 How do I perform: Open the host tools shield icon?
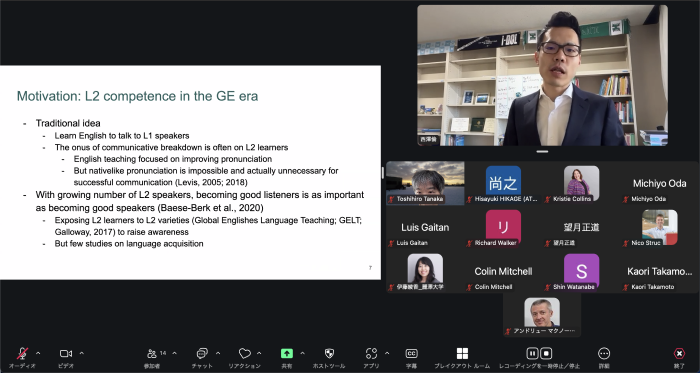point(329,353)
